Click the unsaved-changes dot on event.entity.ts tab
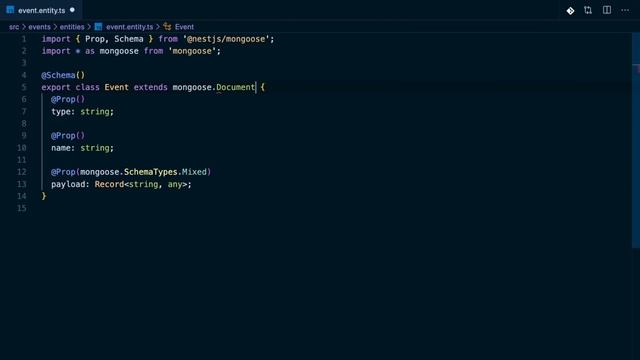The width and height of the screenshot is (640, 360). (x=72, y=10)
